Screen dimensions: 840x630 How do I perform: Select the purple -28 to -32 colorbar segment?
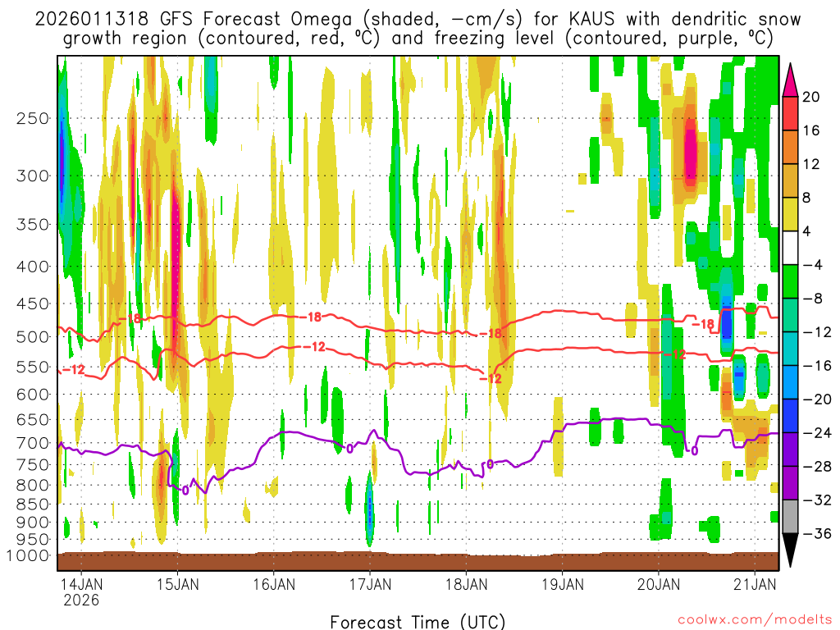(x=790, y=483)
